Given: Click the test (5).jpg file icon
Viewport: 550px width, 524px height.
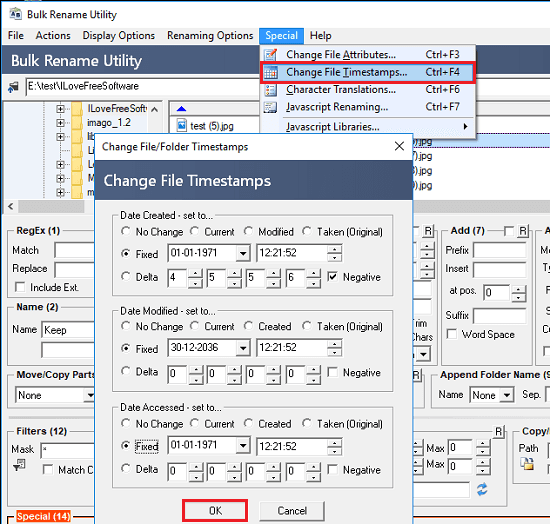Looking at the screenshot, I should click(181, 125).
